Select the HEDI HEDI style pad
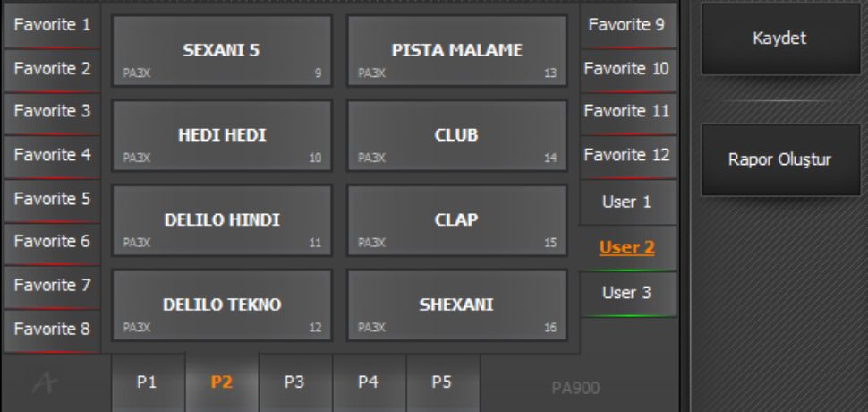The height and width of the screenshot is (412, 868). click(221, 135)
